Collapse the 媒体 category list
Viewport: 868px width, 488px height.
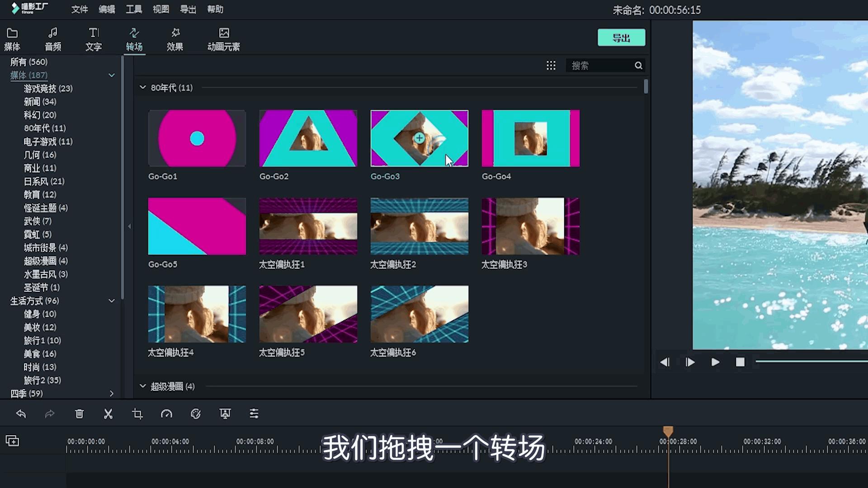click(112, 75)
